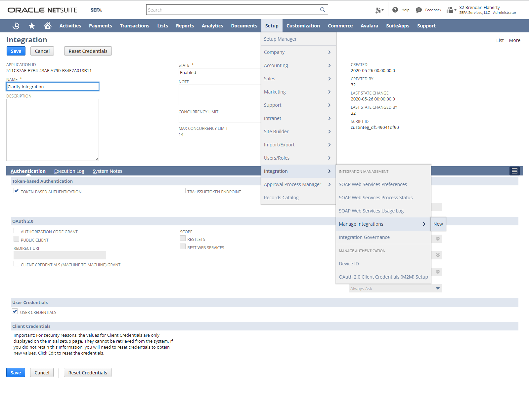This screenshot has height=420, width=529.
Task: Open the Customization menu
Action: [303, 26]
